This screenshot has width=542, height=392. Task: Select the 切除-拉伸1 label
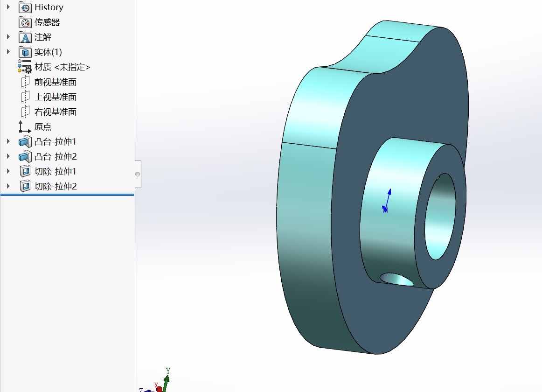(x=56, y=171)
